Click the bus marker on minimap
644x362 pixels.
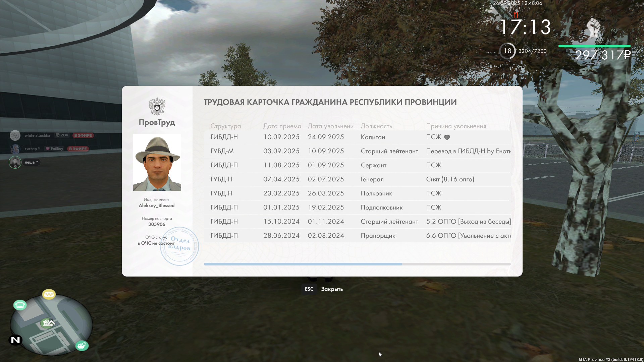click(20, 305)
